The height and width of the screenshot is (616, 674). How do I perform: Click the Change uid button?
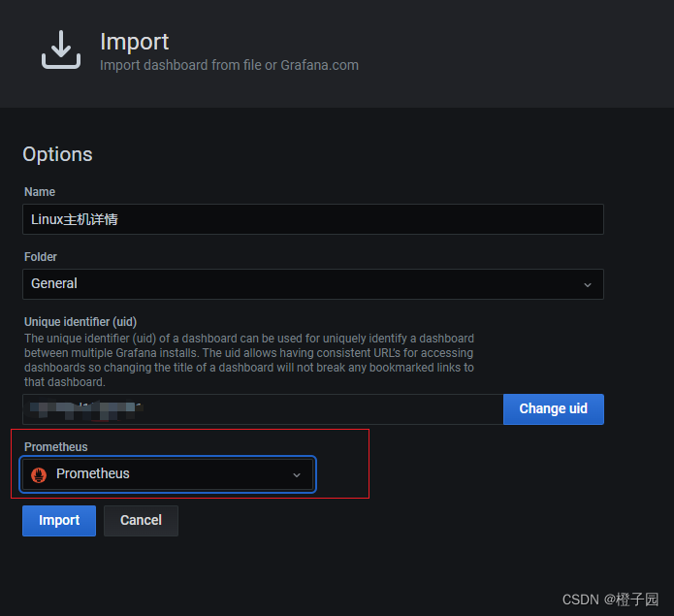[553, 409]
